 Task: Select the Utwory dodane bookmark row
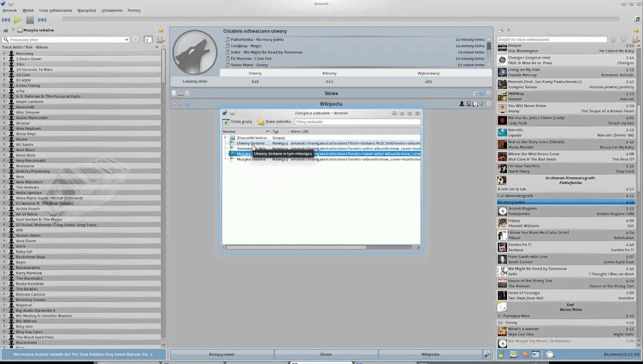click(325, 143)
